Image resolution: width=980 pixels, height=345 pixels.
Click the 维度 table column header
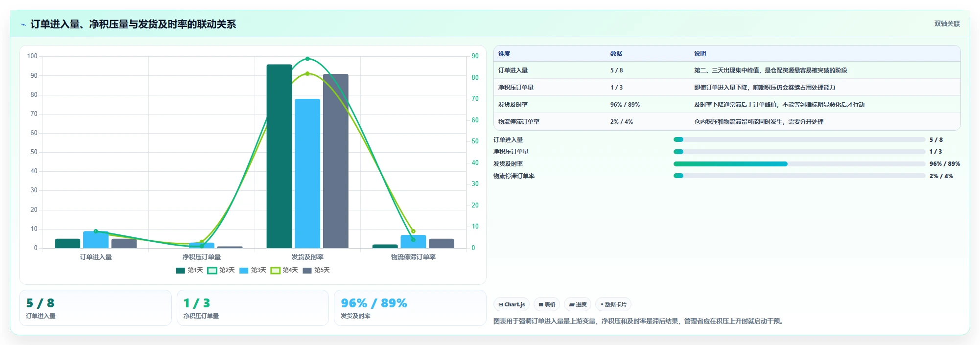tap(504, 54)
